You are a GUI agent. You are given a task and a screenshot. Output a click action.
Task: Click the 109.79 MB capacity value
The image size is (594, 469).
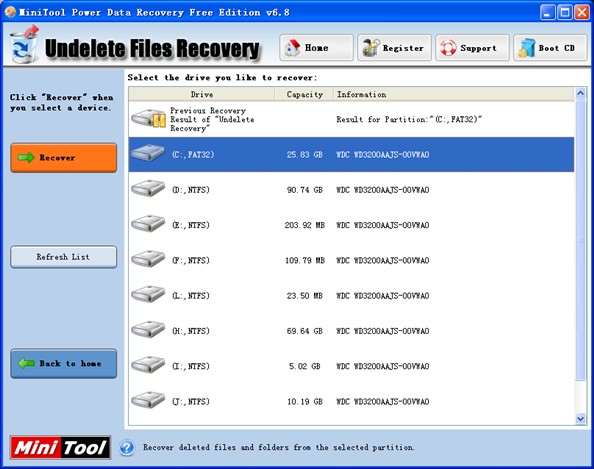coord(305,260)
